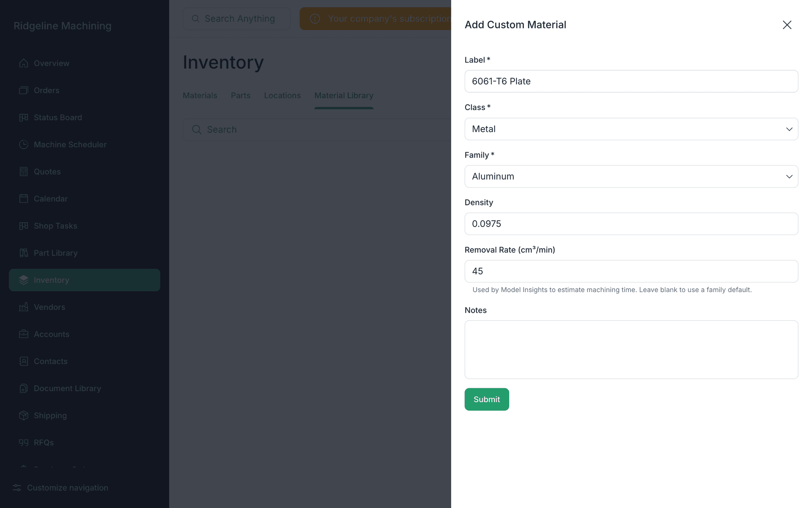This screenshot has width=812, height=508.
Task: Click the Search Anything box
Action: 236,19
